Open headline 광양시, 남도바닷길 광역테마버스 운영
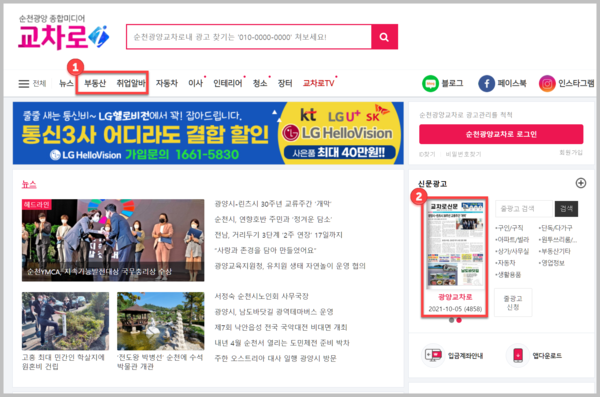The width and height of the screenshot is (600, 397). tap(274, 312)
